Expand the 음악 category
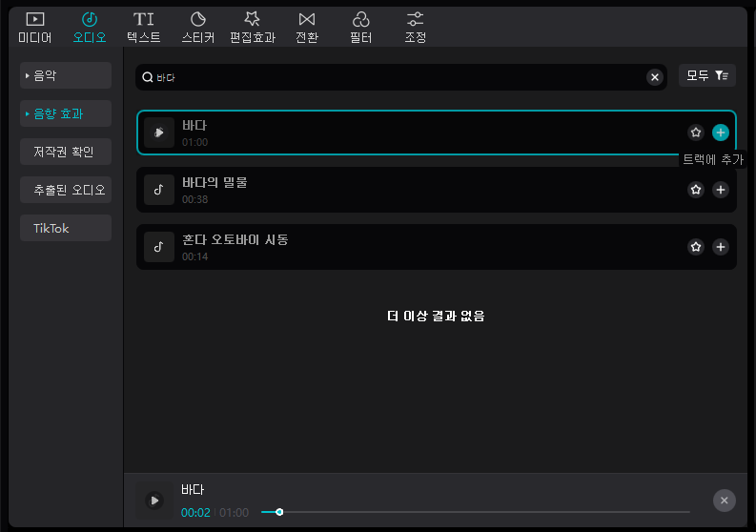 click(66, 75)
